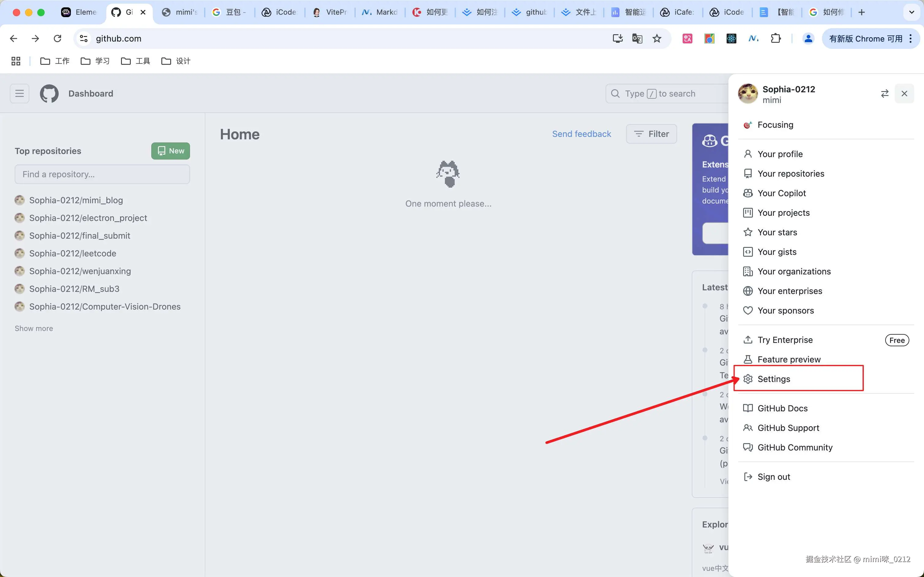
Task: Expand repositories list with Show more
Action: [x=34, y=328]
